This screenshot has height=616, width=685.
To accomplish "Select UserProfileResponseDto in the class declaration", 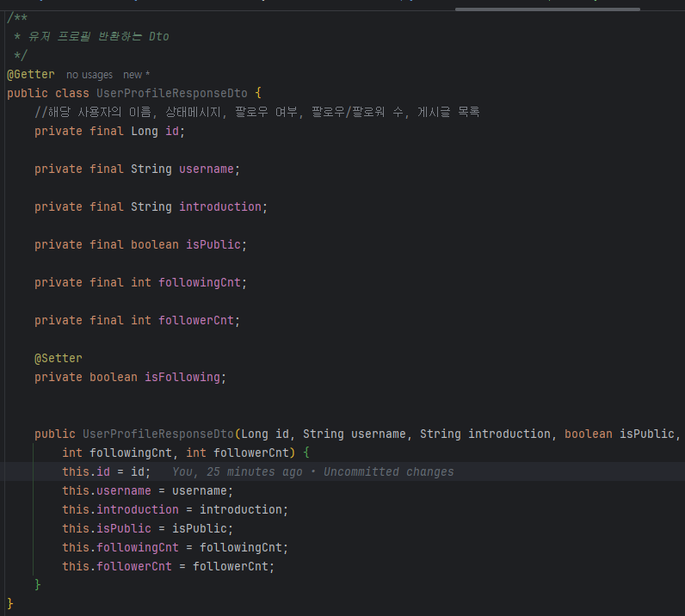I will [x=172, y=93].
